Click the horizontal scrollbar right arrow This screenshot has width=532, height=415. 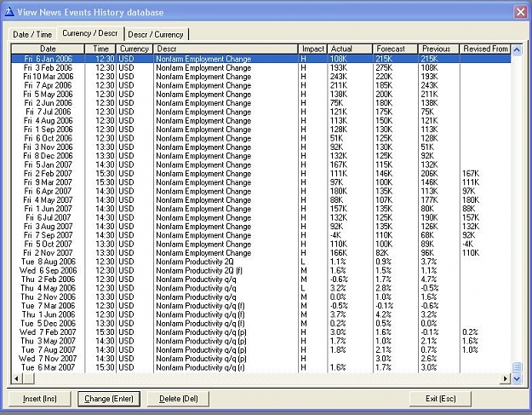point(506,378)
